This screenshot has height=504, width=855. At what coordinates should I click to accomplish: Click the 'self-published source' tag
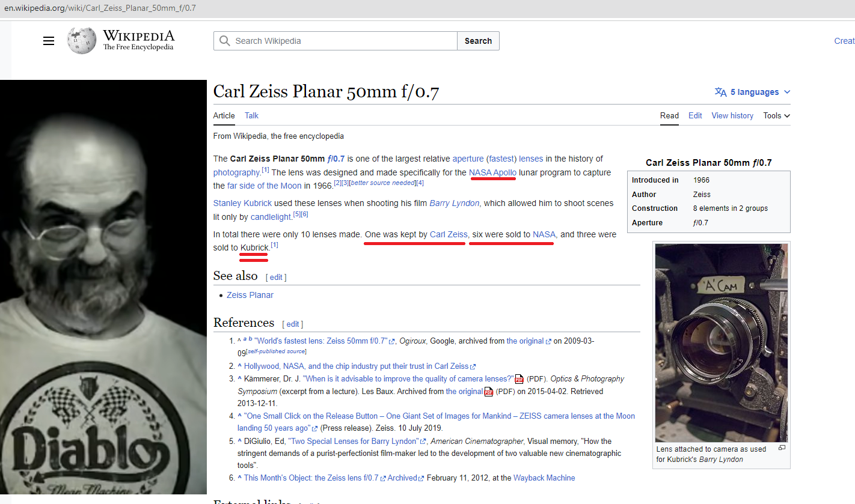tap(276, 351)
